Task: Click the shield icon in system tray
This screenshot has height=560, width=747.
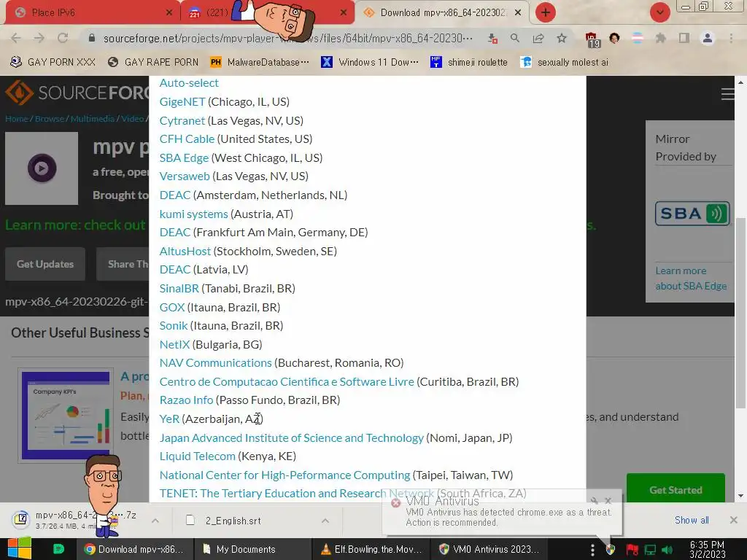Action: [611, 550]
